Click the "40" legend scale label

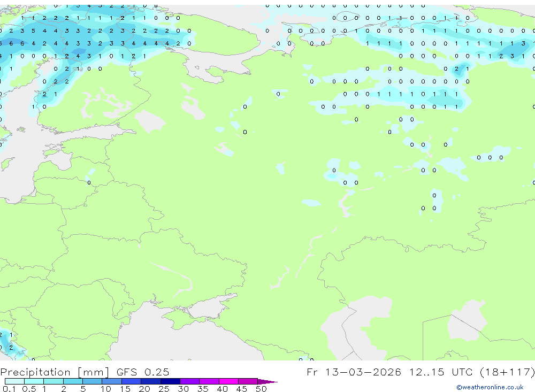click(x=222, y=389)
